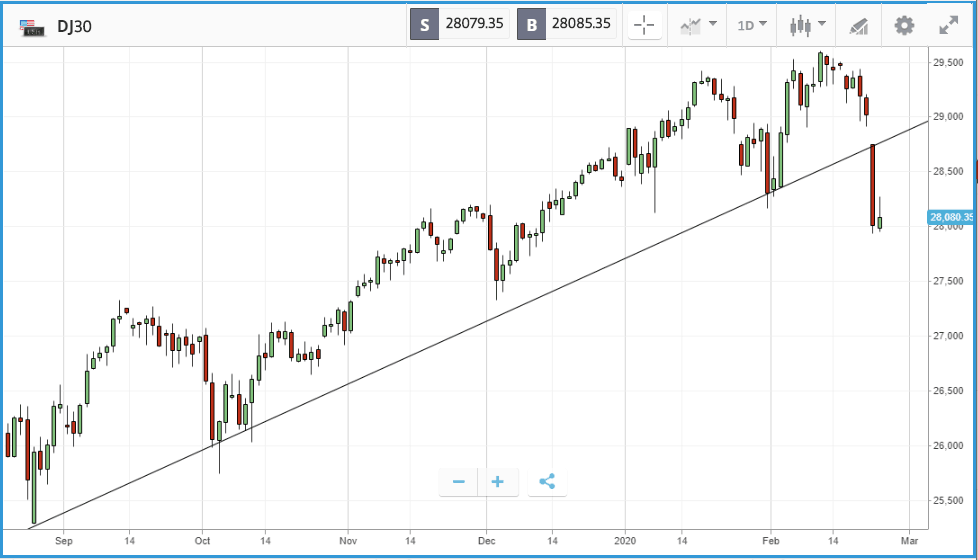Click the DJ30 instrument name
978x560 pixels.
tap(74, 27)
